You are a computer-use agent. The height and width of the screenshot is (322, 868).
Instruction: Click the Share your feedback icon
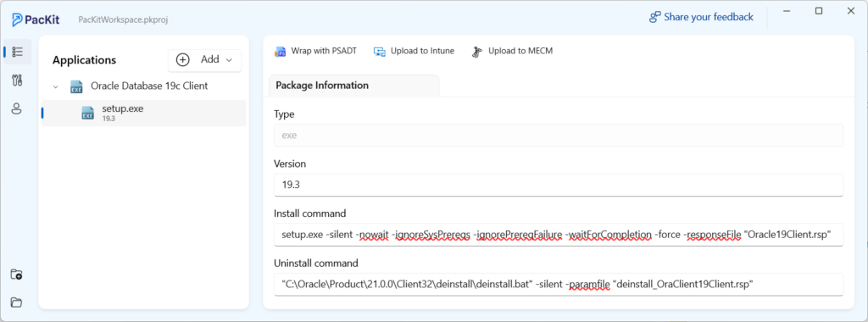(655, 18)
